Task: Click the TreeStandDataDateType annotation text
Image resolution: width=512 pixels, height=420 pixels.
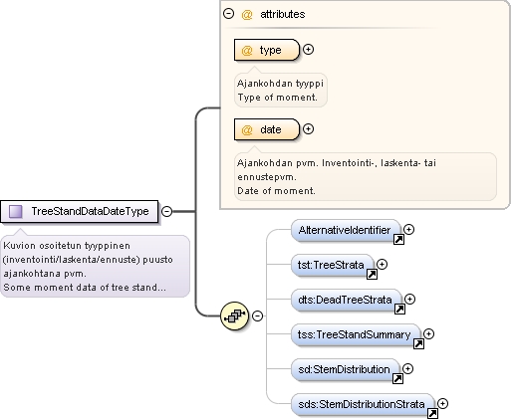Action: pos(88,267)
